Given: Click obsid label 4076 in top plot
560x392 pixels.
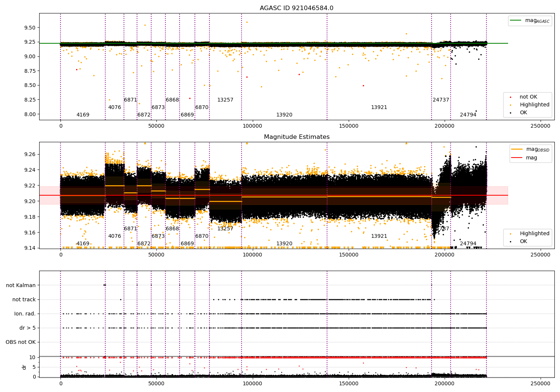Looking at the screenshot, I should [115, 108].
